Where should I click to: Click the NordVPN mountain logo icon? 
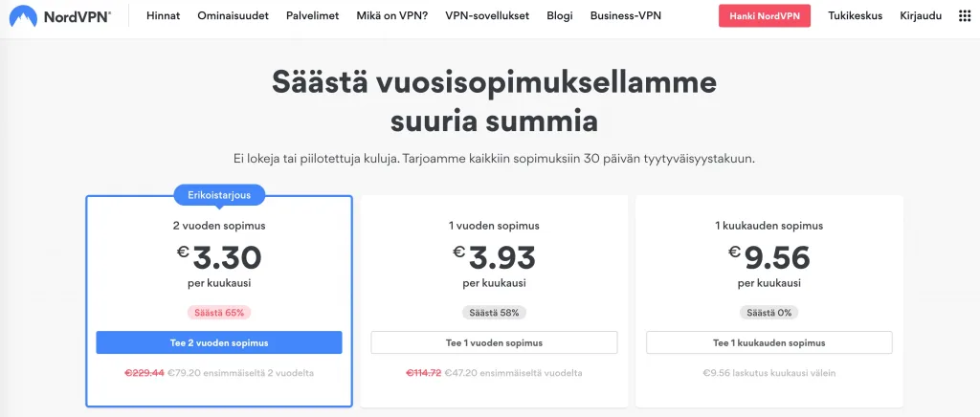point(23,16)
